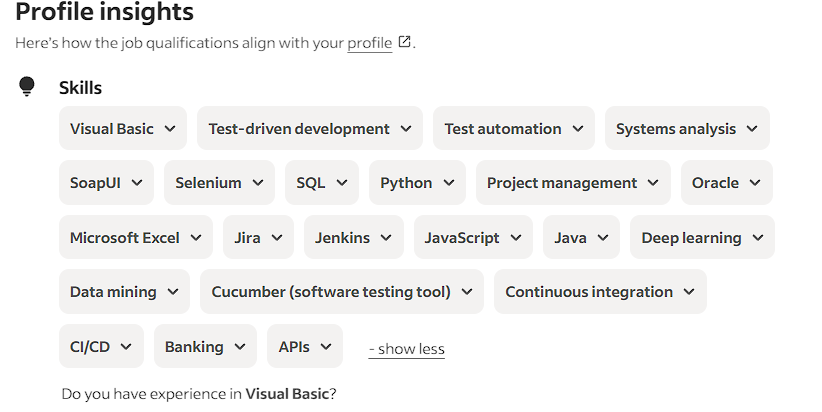The width and height of the screenshot is (822, 412).
Task: Open the profile link
Action: click(x=370, y=42)
